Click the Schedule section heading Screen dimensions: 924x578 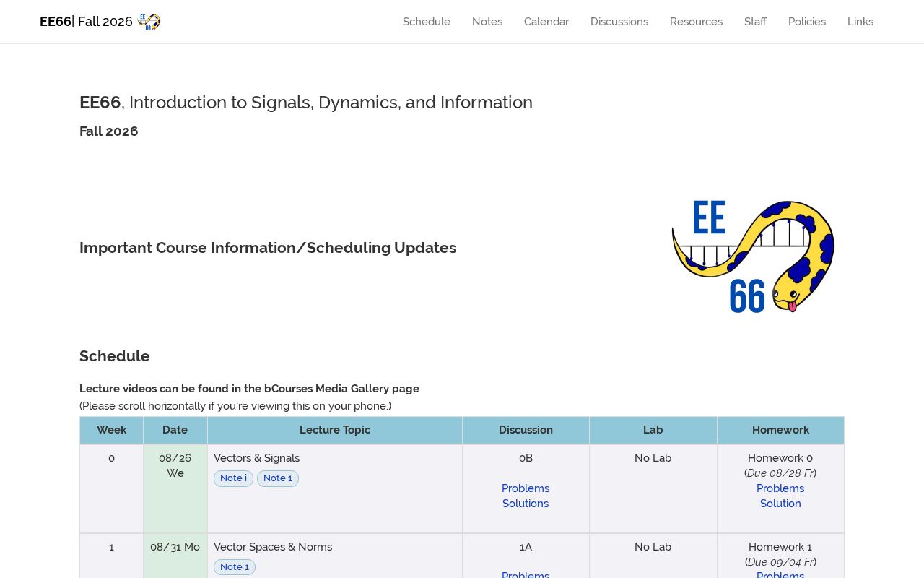tap(115, 356)
